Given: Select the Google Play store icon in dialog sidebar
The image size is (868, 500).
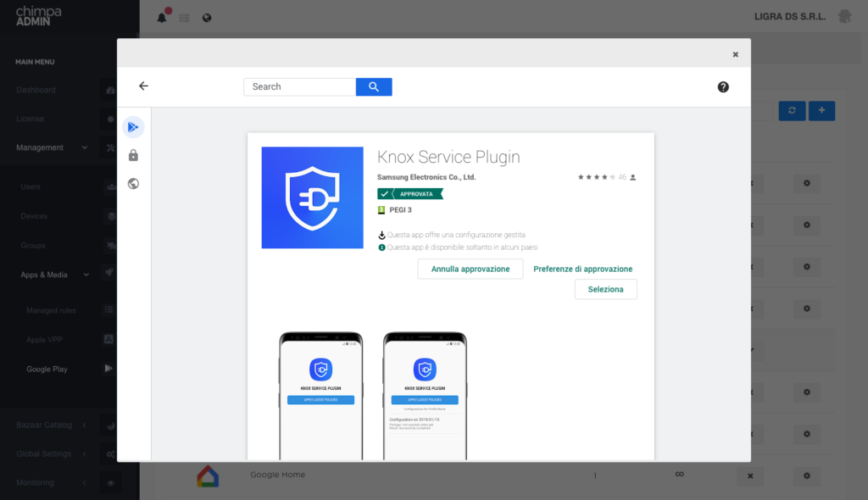Looking at the screenshot, I should [x=133, y=127].
